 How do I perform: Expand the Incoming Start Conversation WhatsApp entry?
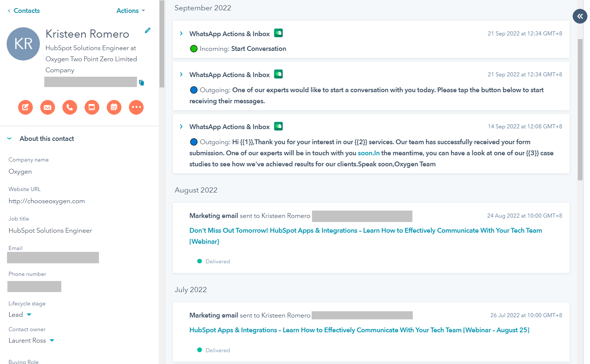tap(181, 34)
